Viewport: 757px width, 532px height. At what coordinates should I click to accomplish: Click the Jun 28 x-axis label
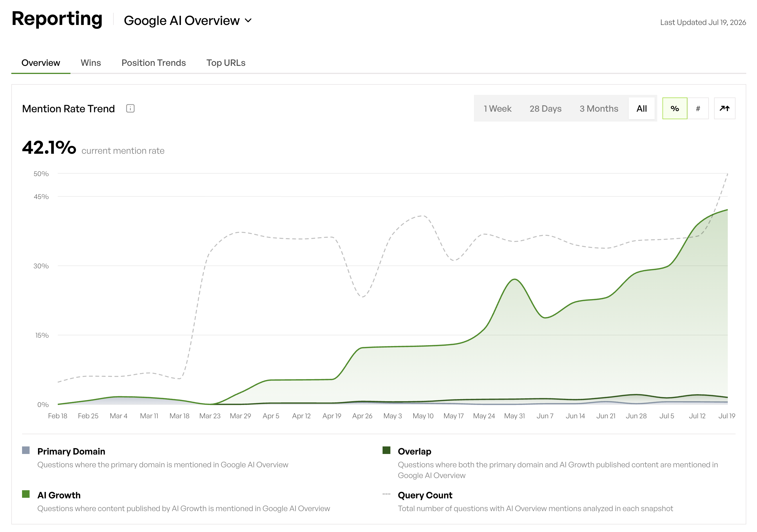[x=636, y=416]
